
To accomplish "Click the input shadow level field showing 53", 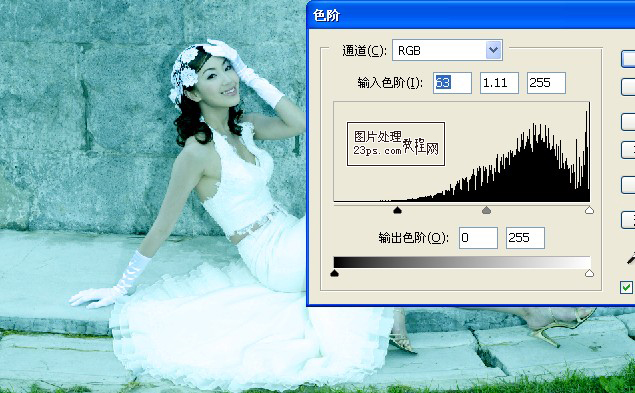I will click(x=452, y=83).
